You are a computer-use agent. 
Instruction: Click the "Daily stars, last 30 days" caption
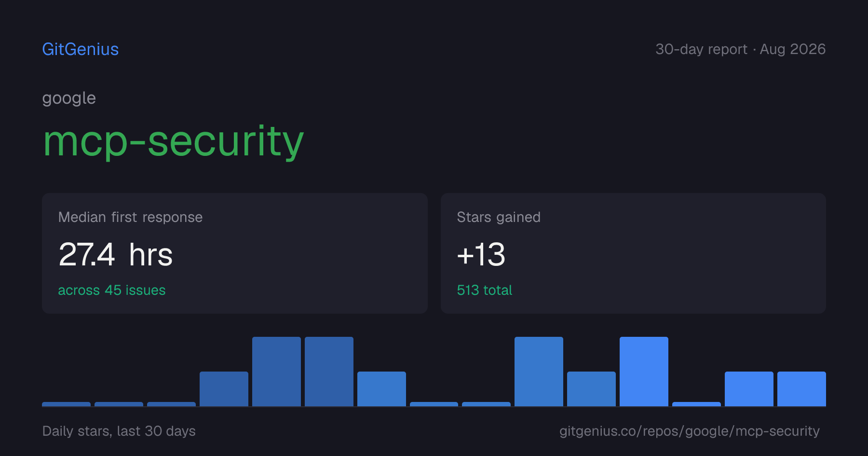[x=119, y=431]
